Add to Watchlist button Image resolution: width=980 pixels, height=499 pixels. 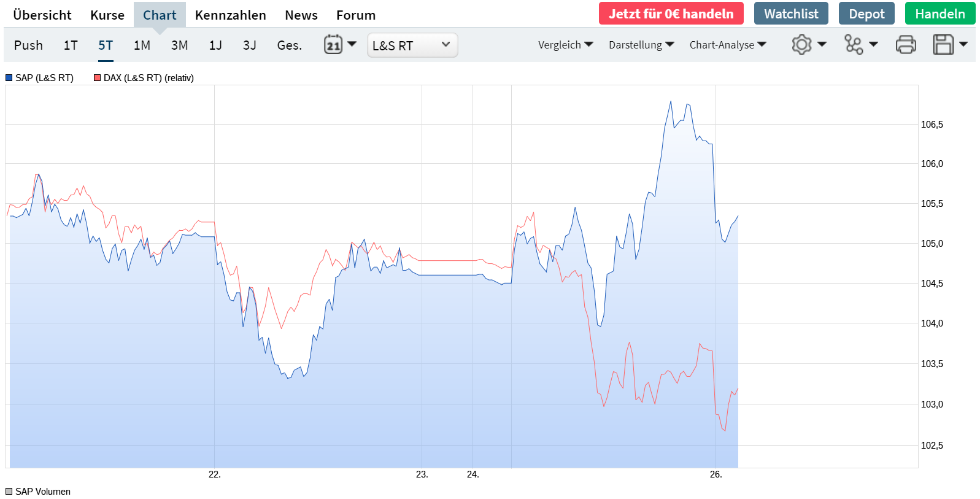[x=791, y=14]
